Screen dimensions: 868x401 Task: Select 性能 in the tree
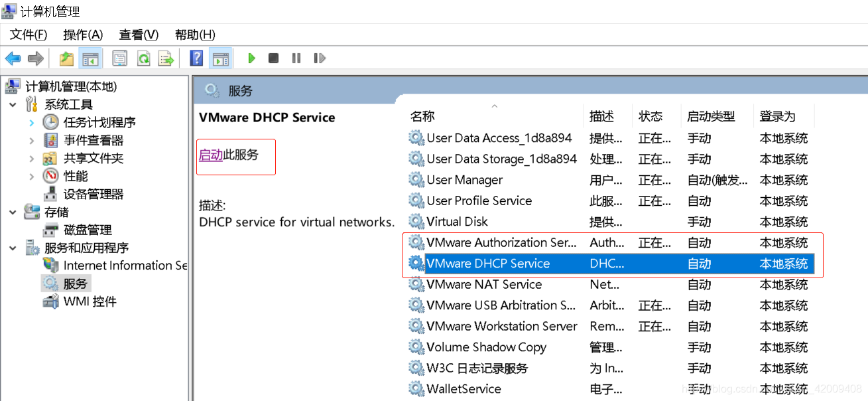click(x=76, y=176)
